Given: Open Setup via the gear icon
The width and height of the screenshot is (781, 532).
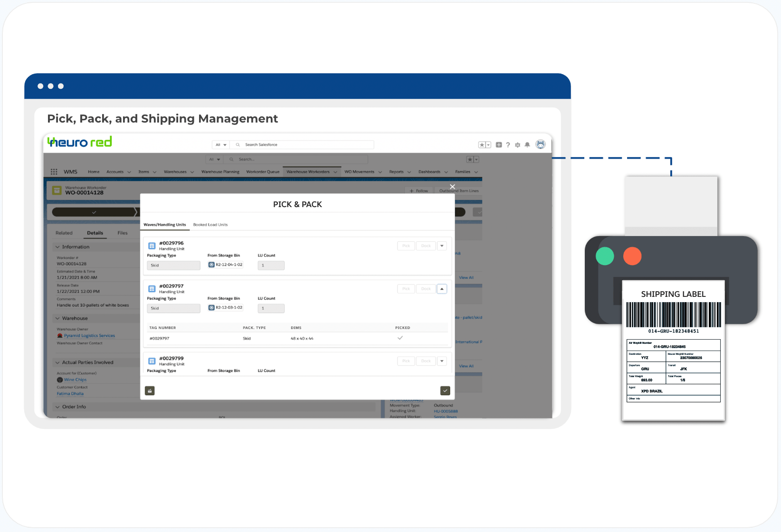Looking at the screenshot, I should 517,144.
